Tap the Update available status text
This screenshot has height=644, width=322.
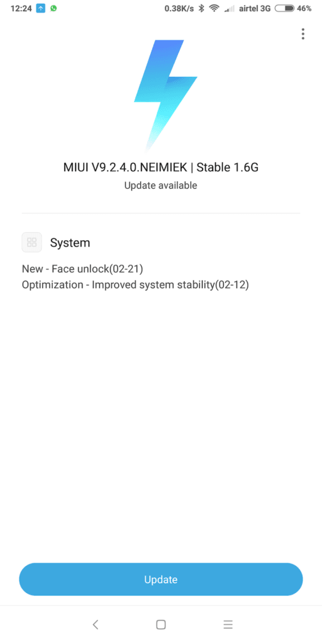tap(160, 186)
